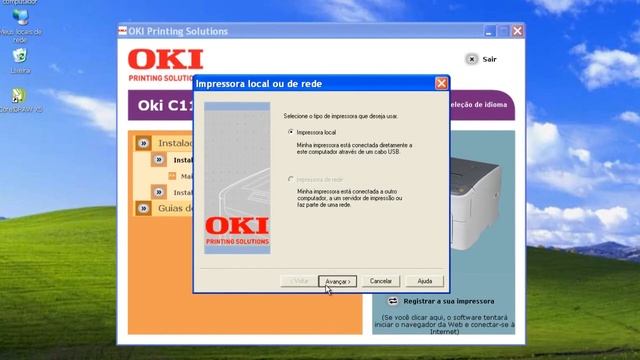The height and width of the screenshot is (360, 640).
Task: Expand the Guias arrow icon in the menu
Action: coord(143,208)
